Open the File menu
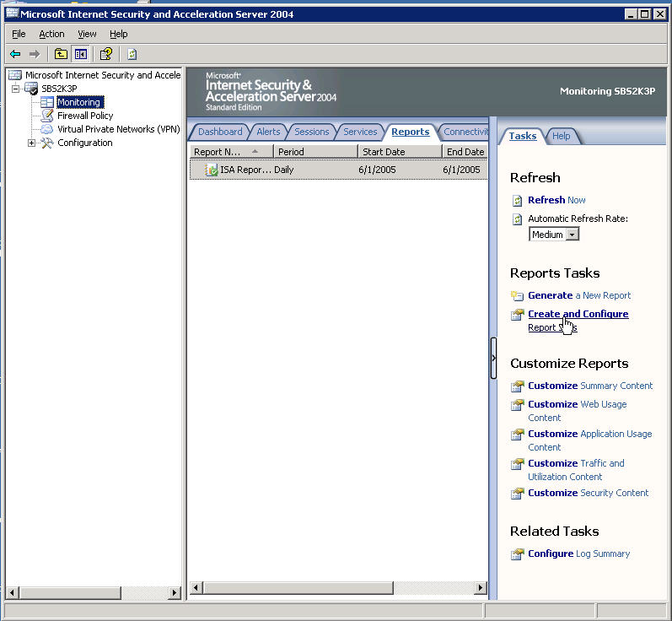 [19, 34]
